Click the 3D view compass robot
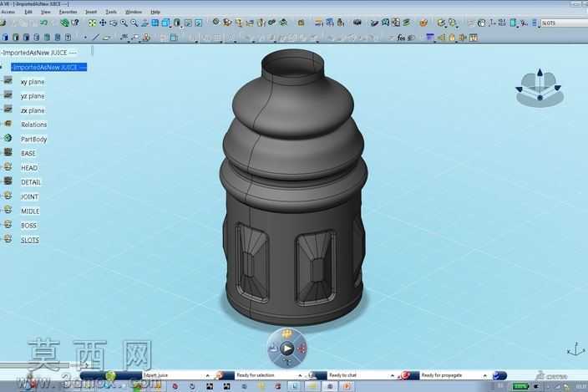This screenshot has height=392, width=588. click(540, 88)
